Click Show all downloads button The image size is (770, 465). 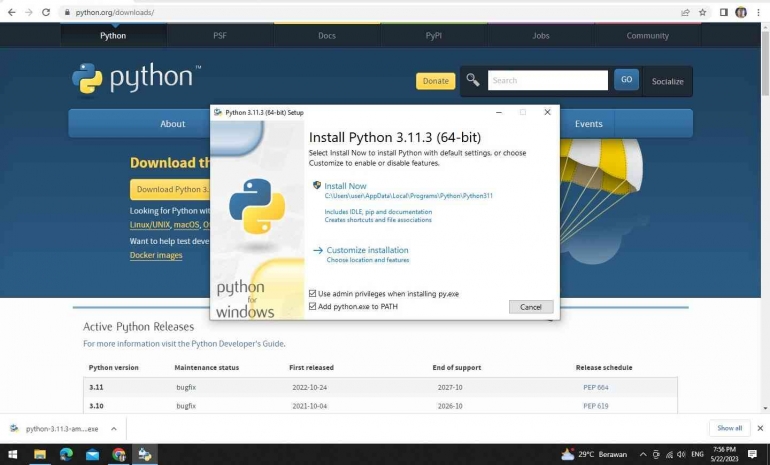pyautogui.click(x=729, y=428)
